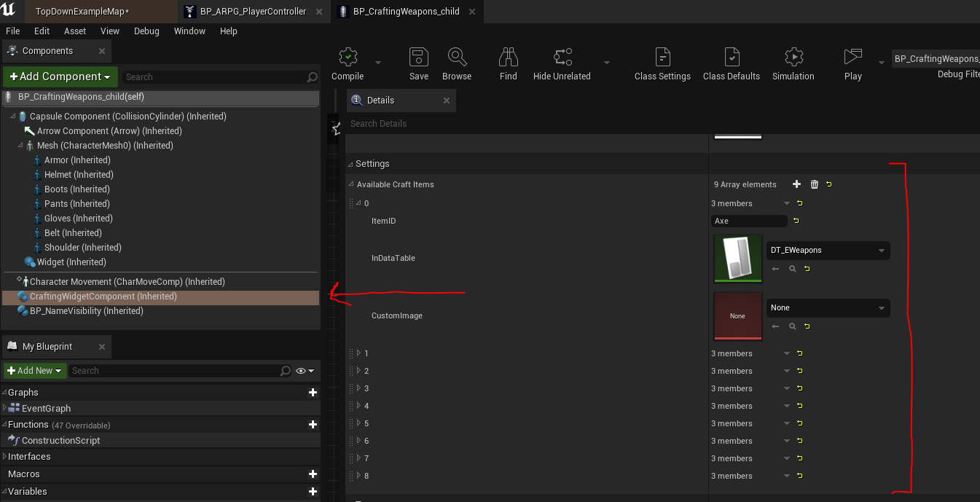980x502 pixels.
Task: Click CustomImage None thumbnail
Action: (x=738, y=316)
